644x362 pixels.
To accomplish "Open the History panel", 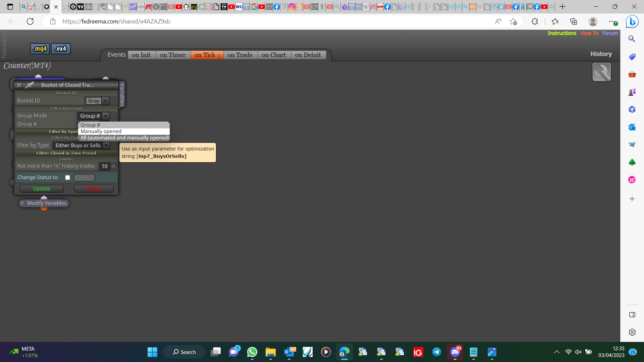I will point(601,54).
